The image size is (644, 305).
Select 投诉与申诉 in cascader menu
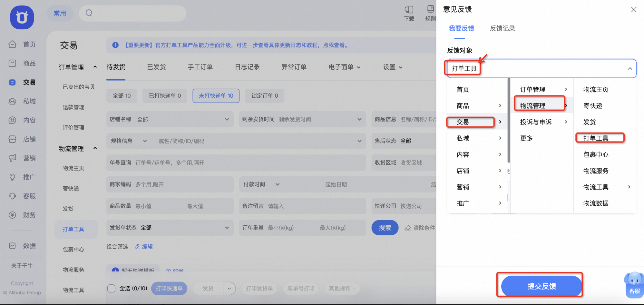[542, 122]
